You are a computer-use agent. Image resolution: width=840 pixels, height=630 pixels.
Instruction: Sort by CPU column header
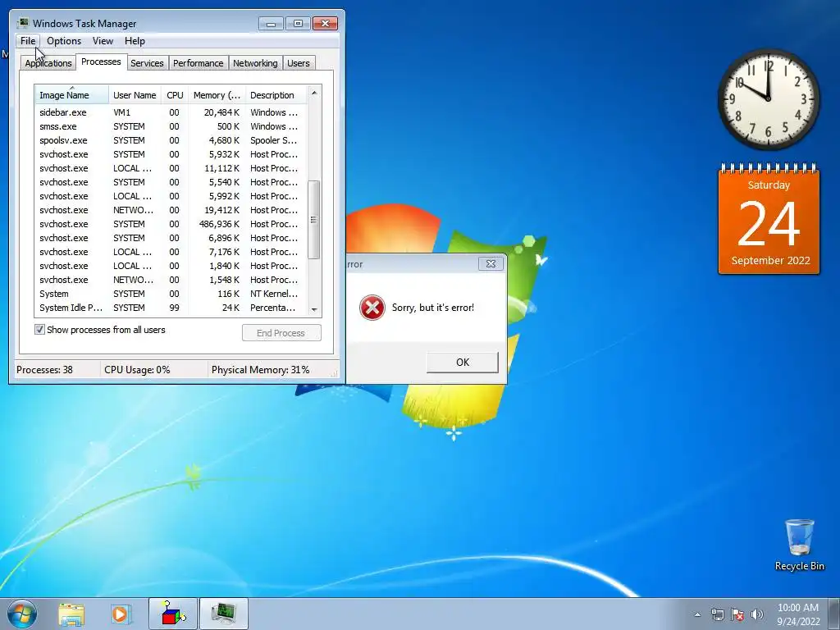tap(175, 95)
